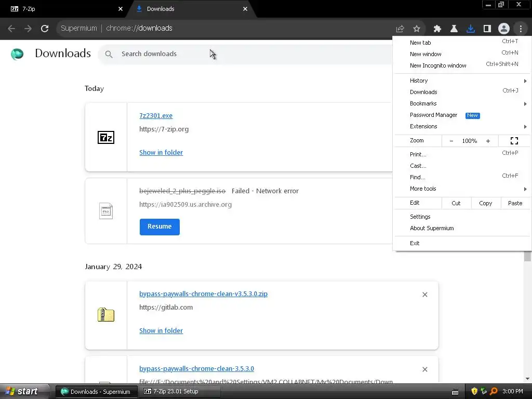The width and height of the screenshot is (532, 399).
Task: Reload the downloads page
Action: (45, 29)
